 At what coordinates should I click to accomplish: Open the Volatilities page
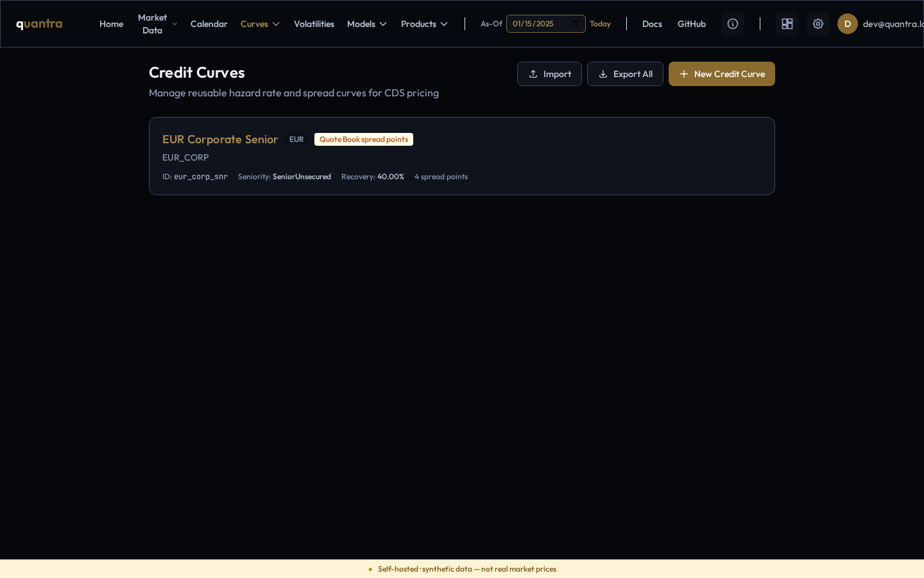(x=314, y=24)
